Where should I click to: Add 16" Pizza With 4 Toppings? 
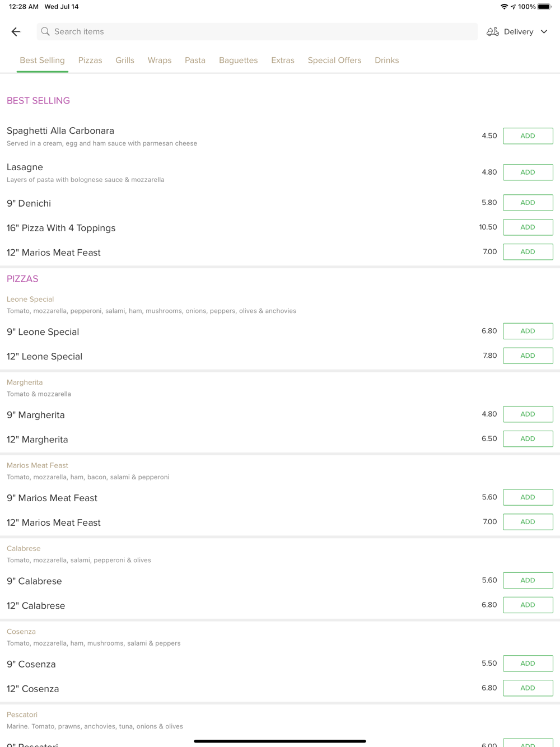click(528, 227)
